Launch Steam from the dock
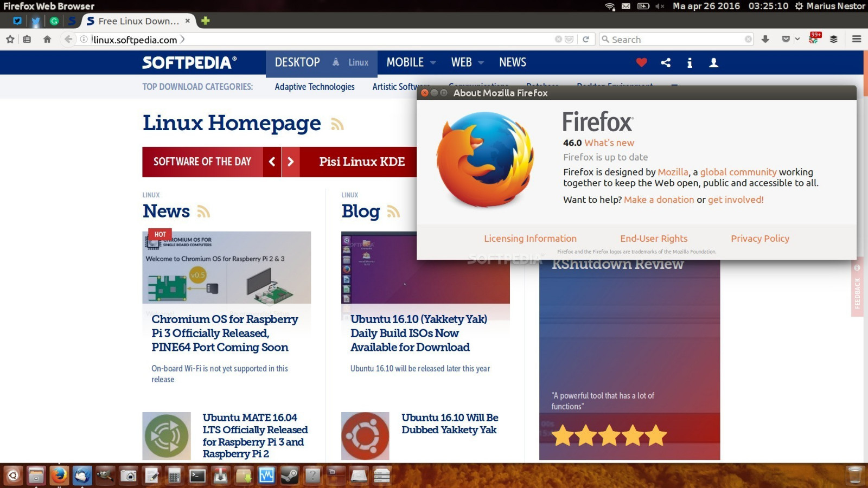The height and width of the screenshot is (488, 868). pyautogui.click(x=290, y=476)
